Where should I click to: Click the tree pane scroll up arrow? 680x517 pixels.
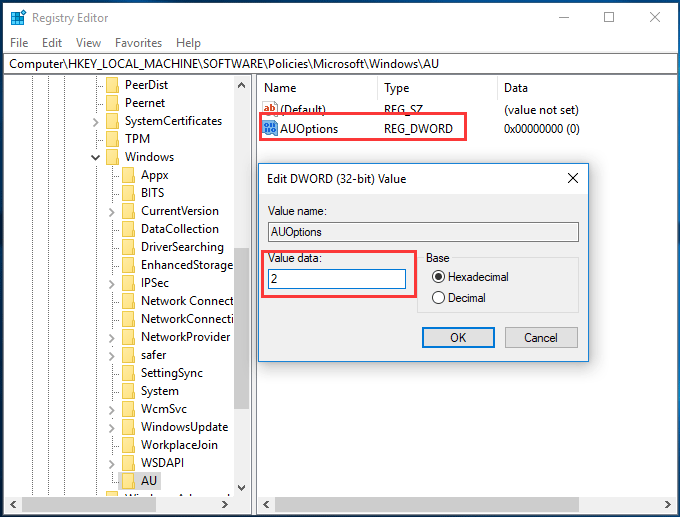pyautogui.click(x=242, y=85)
